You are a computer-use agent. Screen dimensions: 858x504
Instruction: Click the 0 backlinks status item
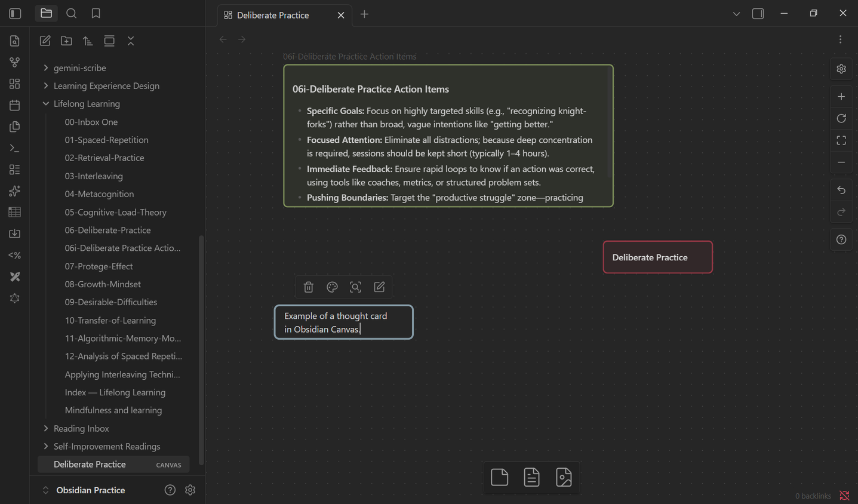point(813,496)
